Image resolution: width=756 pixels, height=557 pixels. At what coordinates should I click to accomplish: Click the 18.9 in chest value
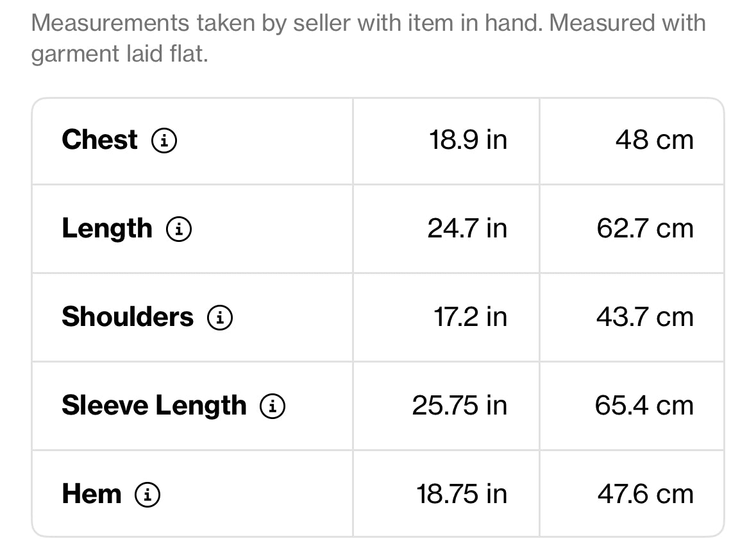[x=468, y=140]
